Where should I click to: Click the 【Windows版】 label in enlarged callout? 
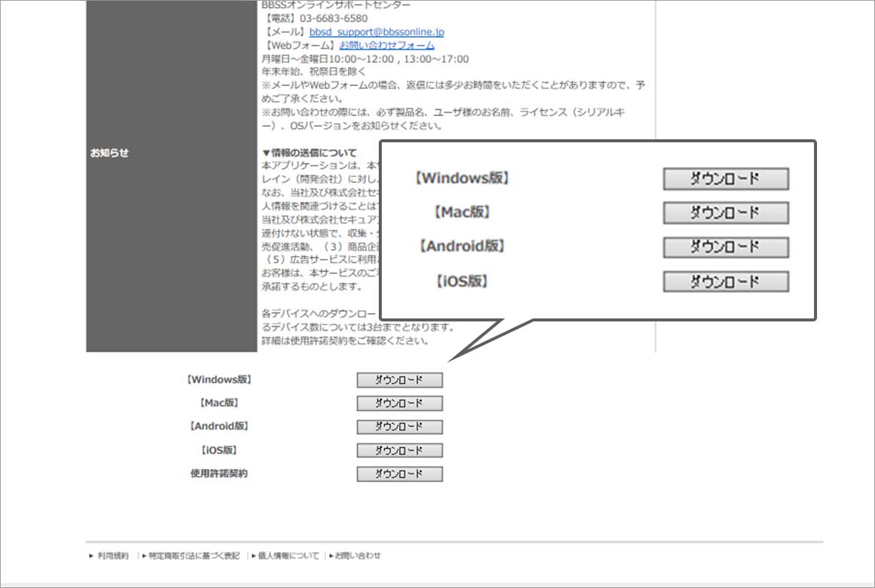(462, 178)
